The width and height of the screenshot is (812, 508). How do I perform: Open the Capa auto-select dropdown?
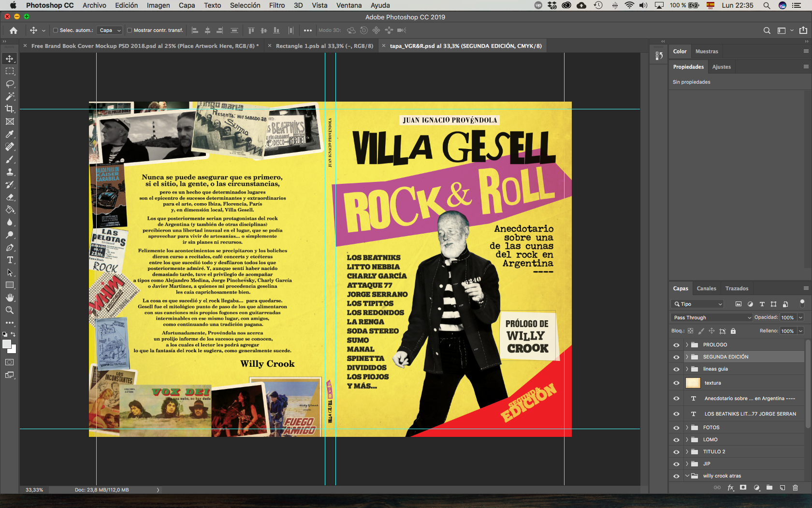(110, 30)
